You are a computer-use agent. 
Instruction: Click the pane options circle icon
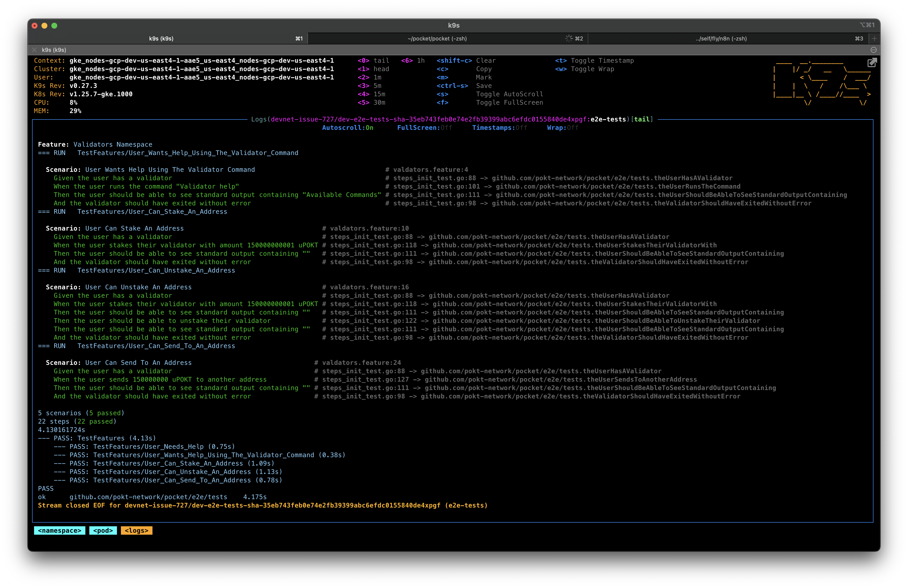pos(873,50)
